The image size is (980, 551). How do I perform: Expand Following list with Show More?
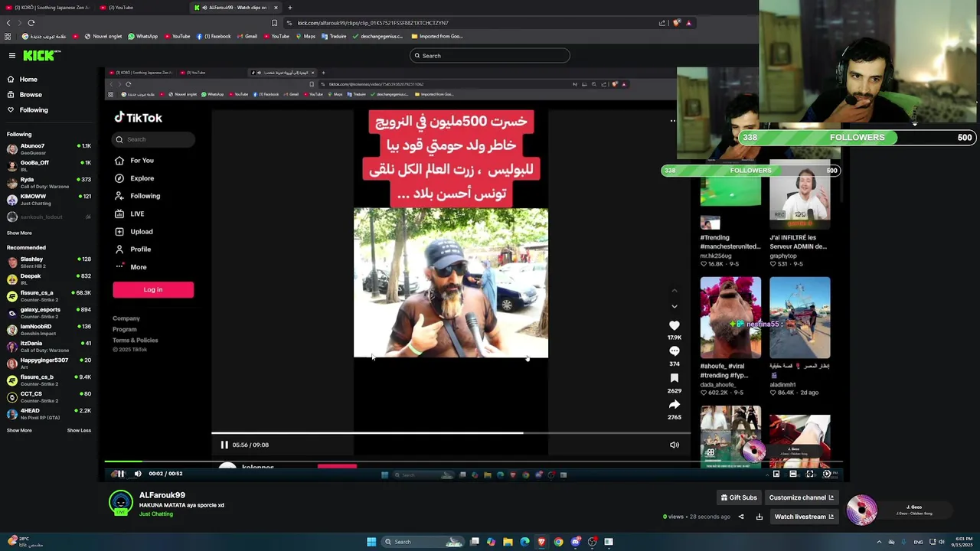[19, 233]
